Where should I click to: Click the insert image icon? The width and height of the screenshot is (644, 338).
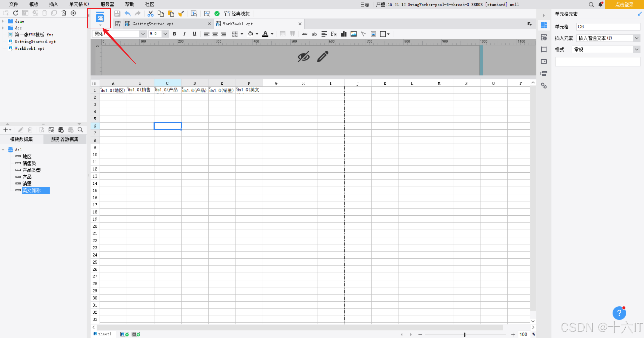click(353, 34)
